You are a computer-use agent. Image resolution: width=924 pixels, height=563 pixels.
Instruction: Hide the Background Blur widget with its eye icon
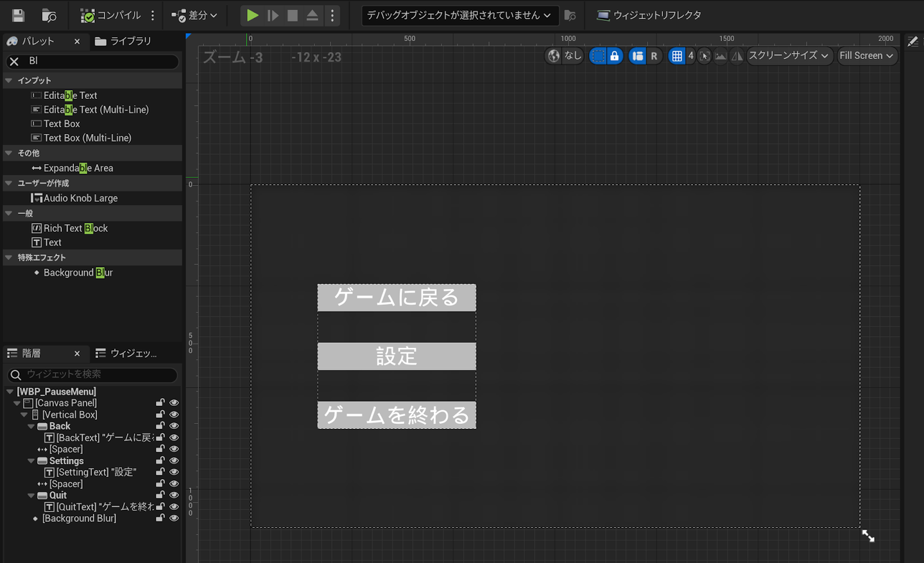(174, 518)
